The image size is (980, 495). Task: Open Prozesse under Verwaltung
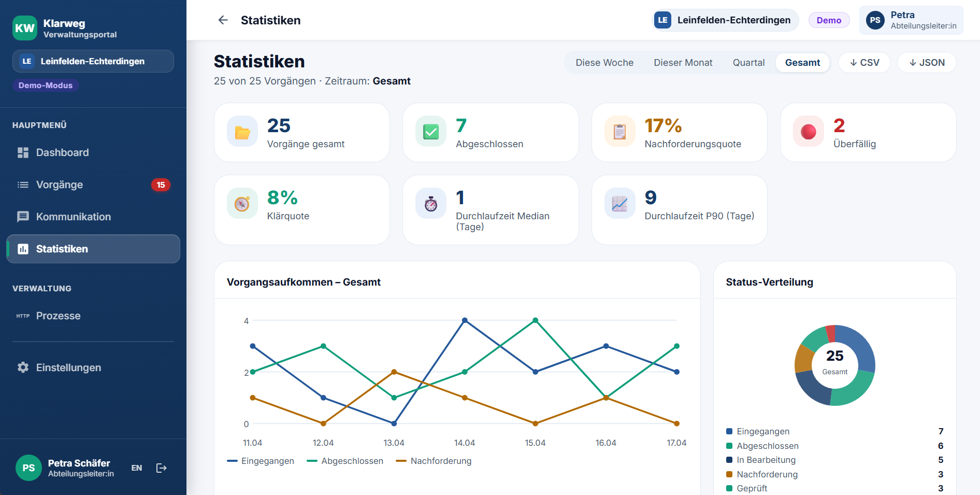pos(93,316)
